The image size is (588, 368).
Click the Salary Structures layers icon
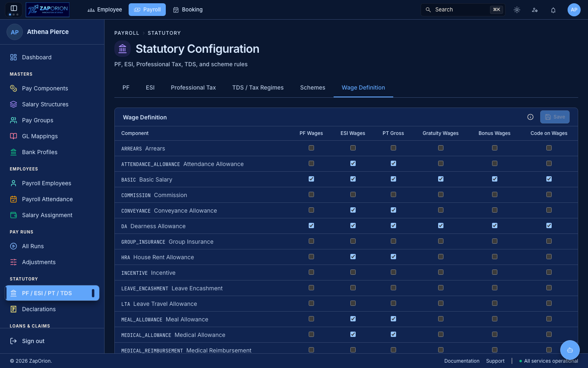pos(13,104)
